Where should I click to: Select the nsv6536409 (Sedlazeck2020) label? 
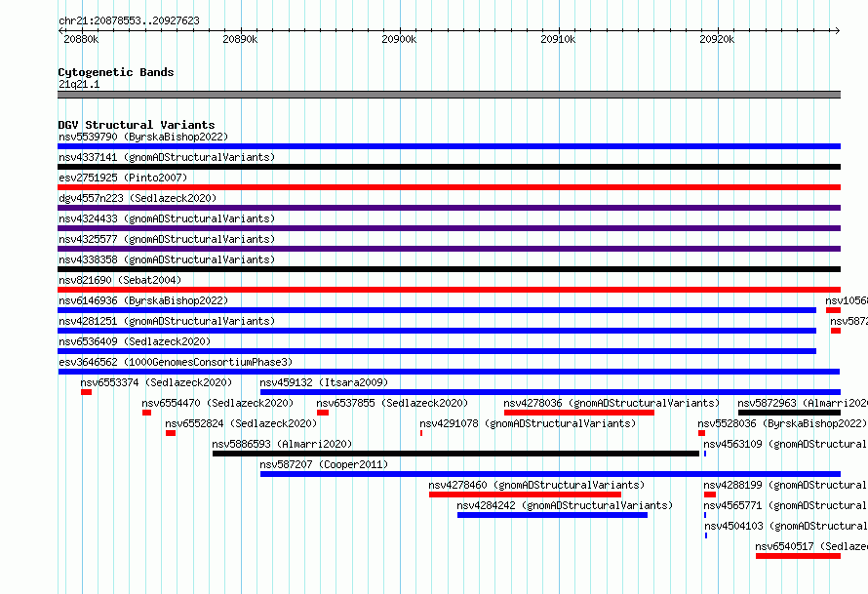pyautogui.click(x=135, y=341)
